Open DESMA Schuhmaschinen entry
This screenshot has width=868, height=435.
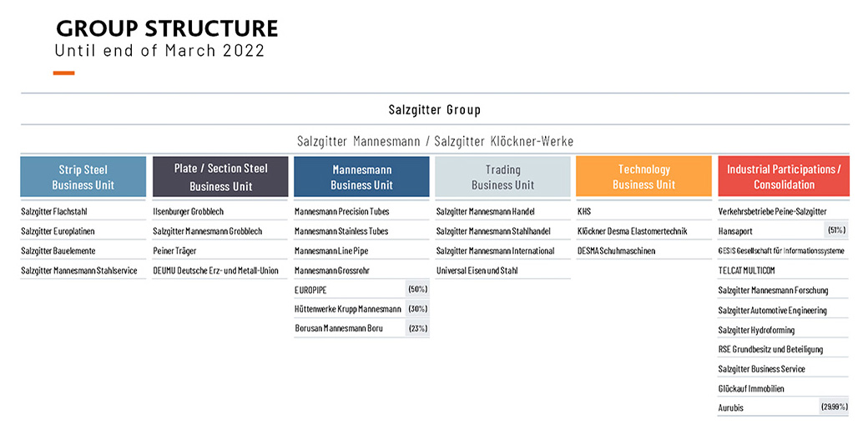click(616, 250)
